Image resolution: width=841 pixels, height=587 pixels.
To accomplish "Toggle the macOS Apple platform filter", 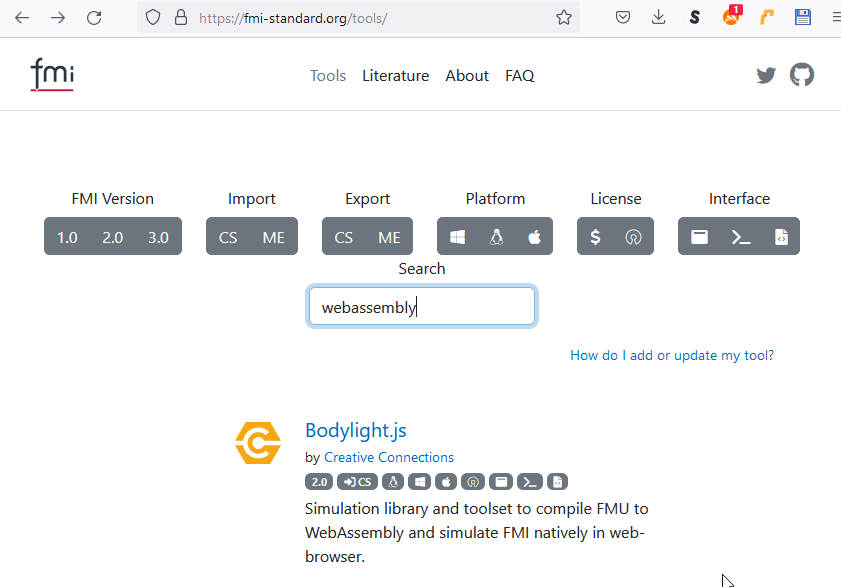I will pos(534,237).
